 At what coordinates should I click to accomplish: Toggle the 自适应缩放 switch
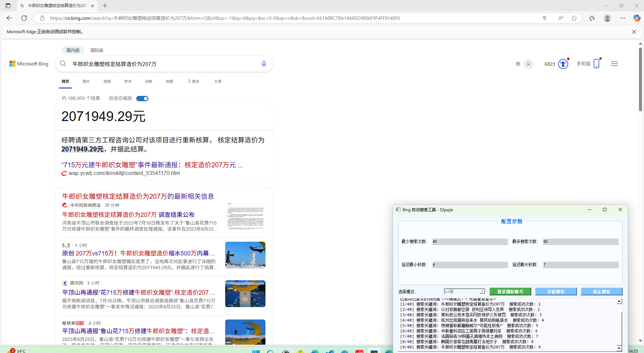(142, 98)
